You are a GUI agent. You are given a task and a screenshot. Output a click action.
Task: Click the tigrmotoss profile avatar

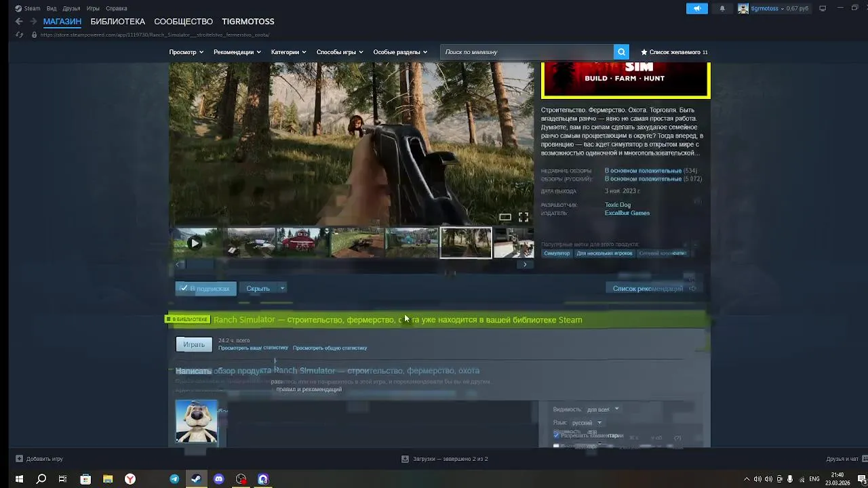(743, 8)
